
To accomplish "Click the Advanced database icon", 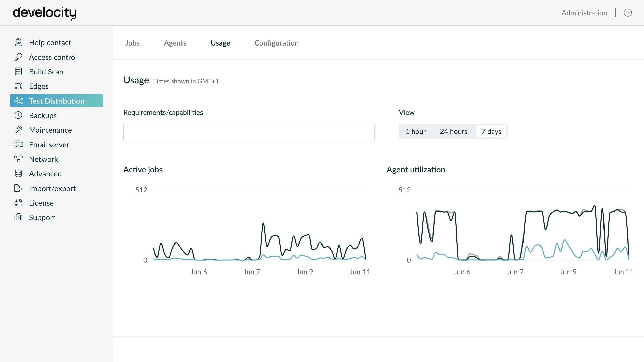I will pyautogui.click(x=18, y=174).
